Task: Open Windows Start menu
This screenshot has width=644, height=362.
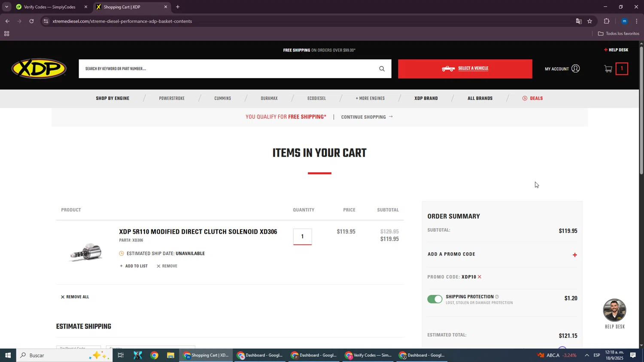Action: [x=8, y=355]
